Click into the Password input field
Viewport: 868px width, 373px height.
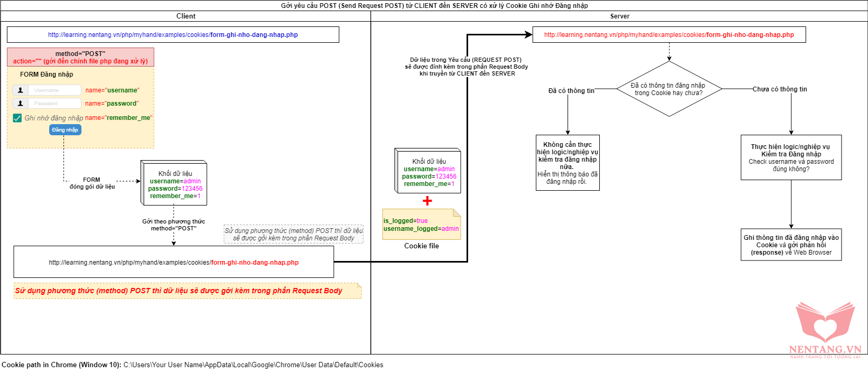coord(54,104)
